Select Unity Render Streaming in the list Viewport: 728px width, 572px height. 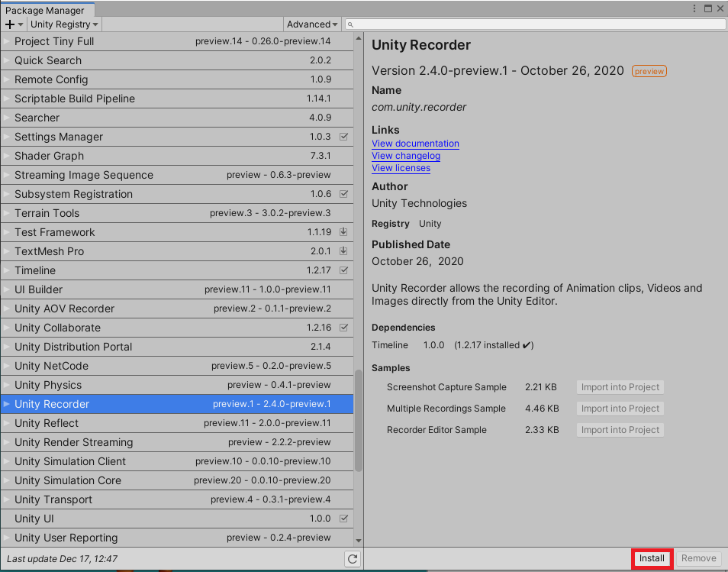click(x=73, y=442)
